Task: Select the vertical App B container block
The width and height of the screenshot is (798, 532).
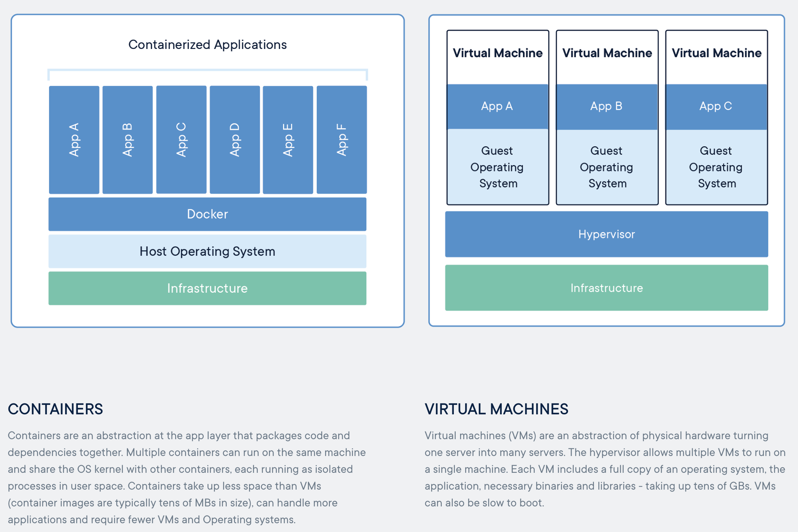Action: tap(128, 140)
